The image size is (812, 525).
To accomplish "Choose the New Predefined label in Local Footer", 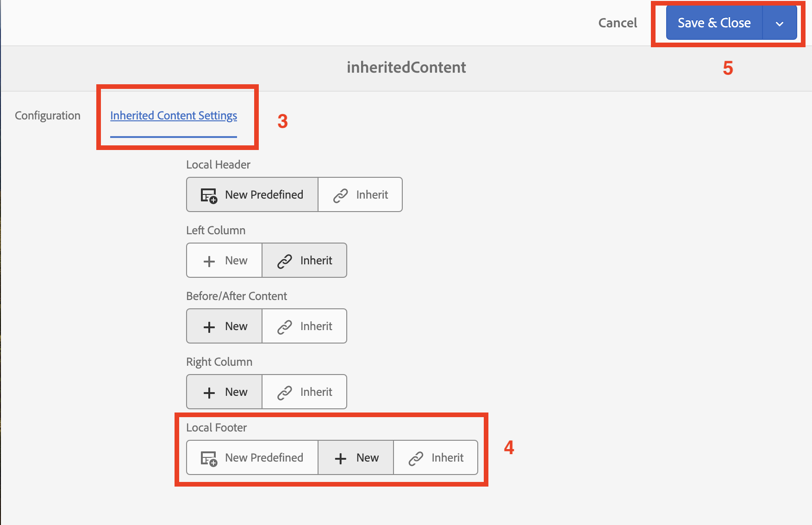I will click(264, 458).
